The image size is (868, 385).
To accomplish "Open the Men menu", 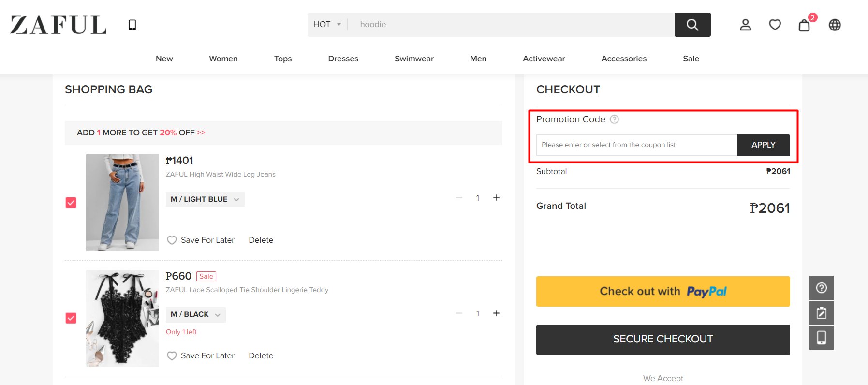I will point(478,59).
